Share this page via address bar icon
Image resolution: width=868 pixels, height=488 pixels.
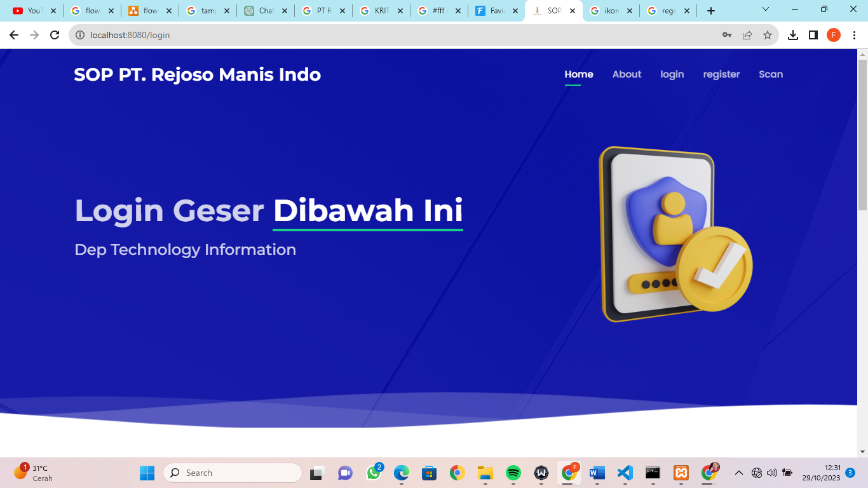[x=747, y=35]
